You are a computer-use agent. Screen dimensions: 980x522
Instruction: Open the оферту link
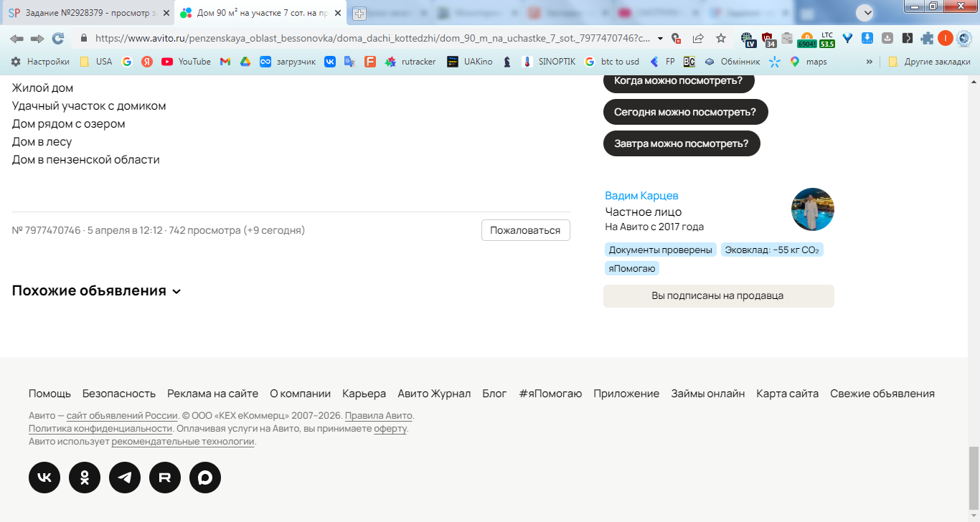390,429
